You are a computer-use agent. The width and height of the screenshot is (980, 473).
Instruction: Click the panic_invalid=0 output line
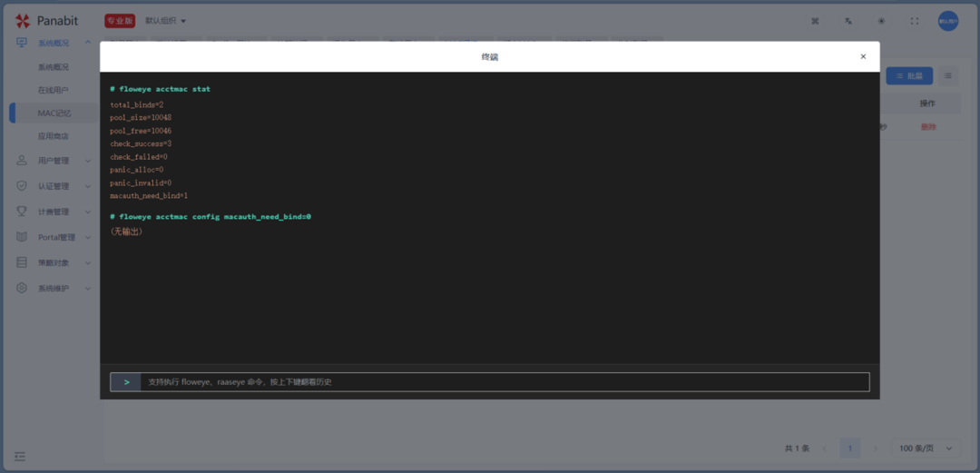(141, 182)
